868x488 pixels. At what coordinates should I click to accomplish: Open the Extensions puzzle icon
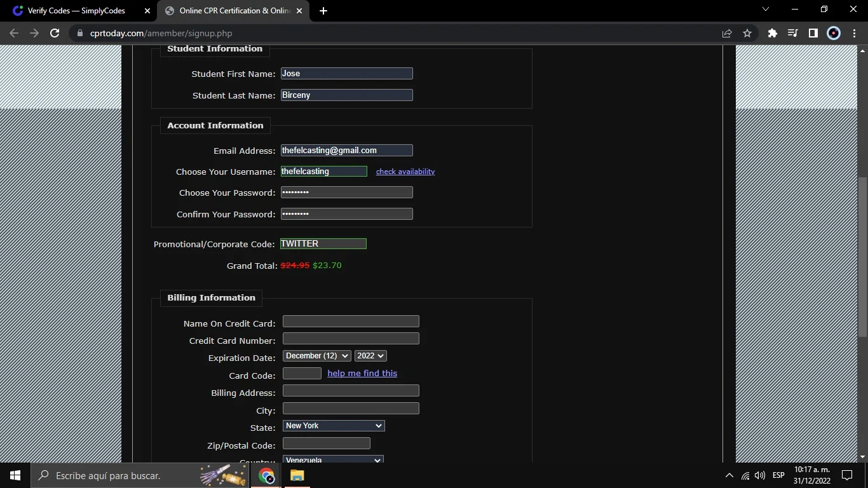[x=773, y=33]
